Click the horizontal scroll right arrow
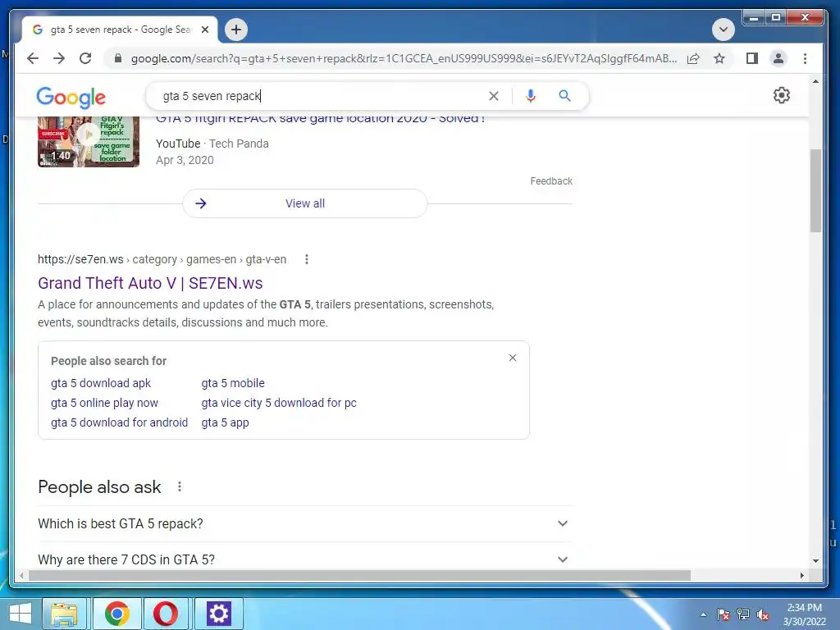Viewport: 840px width, 630px height. click(802, 576)
